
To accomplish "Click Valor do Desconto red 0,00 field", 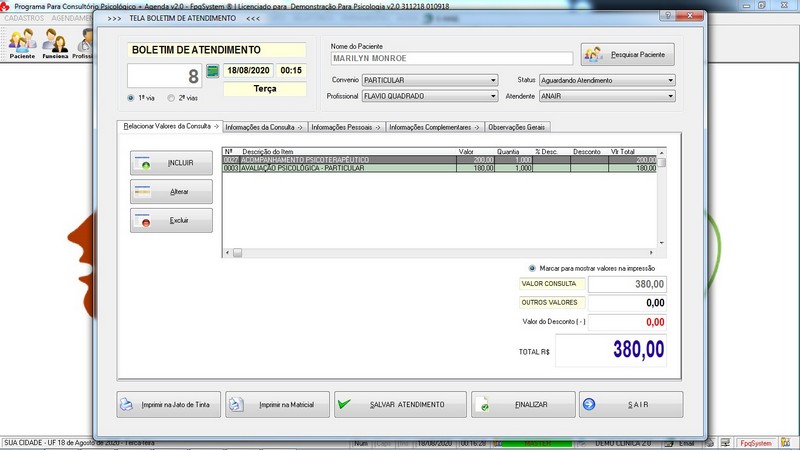I will coord(627,322).
